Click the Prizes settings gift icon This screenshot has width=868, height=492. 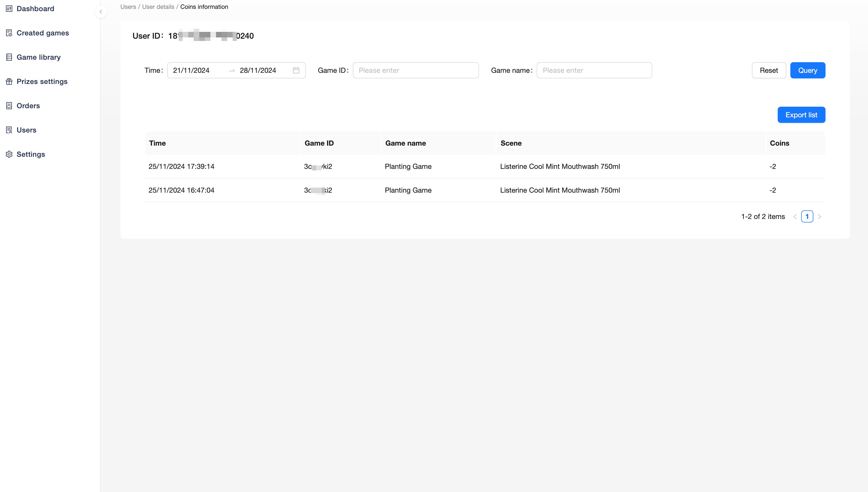coord(9,81)
